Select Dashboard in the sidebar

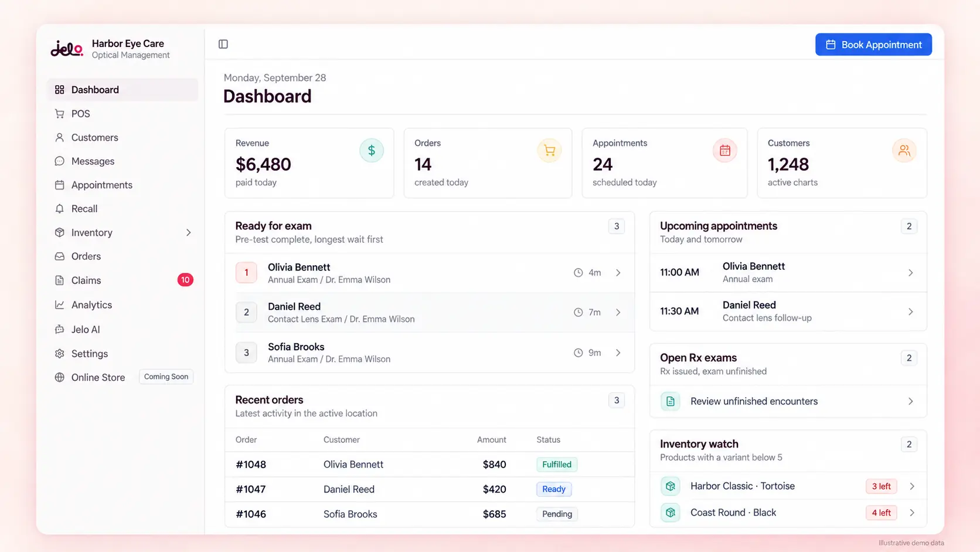point(122,90)
